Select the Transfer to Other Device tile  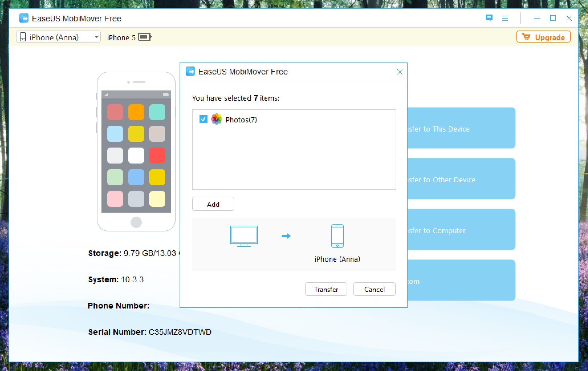coord(461,179)
